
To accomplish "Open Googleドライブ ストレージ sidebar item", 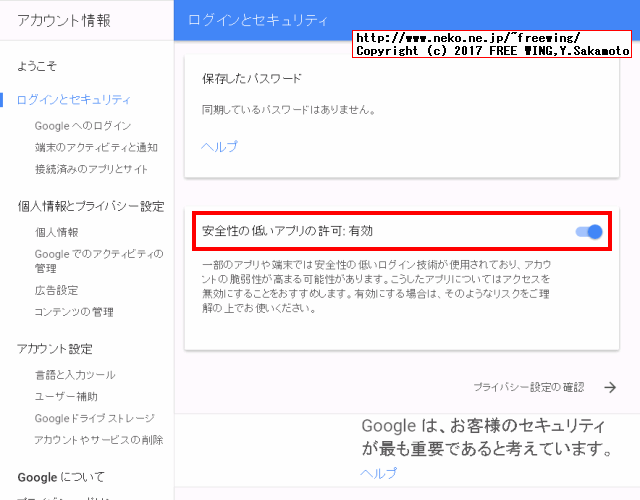I will click(95, 418).
